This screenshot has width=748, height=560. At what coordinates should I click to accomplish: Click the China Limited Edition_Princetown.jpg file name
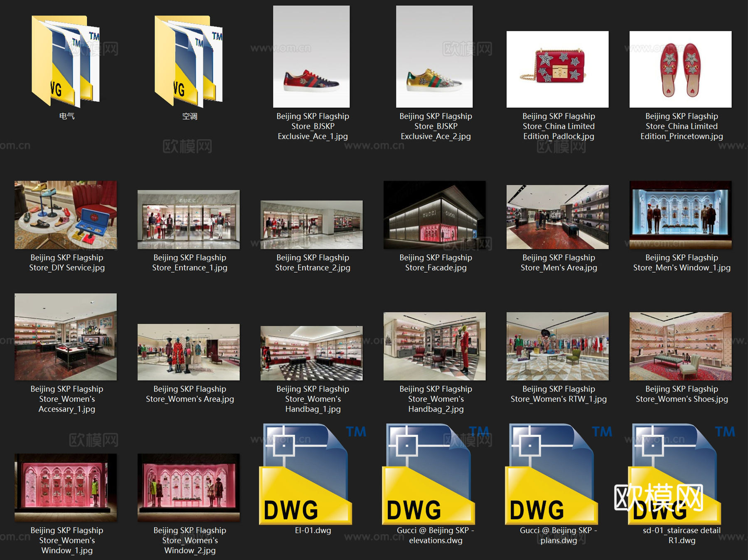tap(682, 126)
